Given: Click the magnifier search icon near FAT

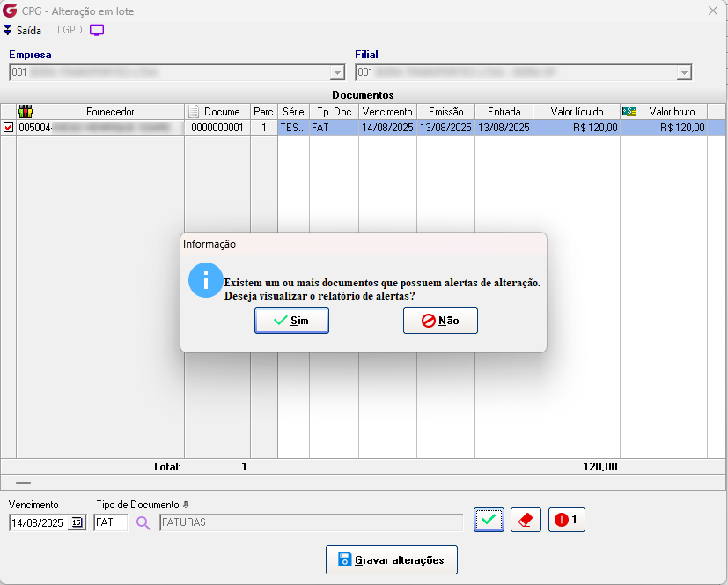Looking at the screenshot, I should 143,523.
